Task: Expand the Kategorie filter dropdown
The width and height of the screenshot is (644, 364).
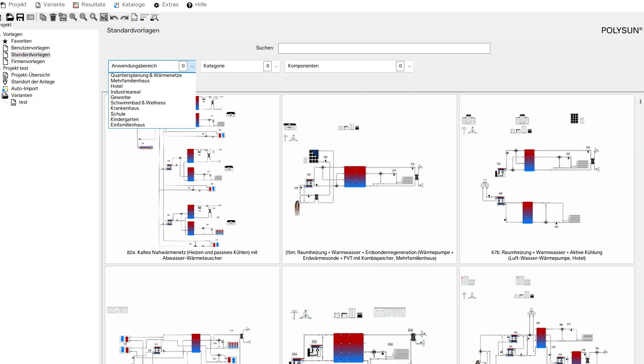Action: point(276,66)
